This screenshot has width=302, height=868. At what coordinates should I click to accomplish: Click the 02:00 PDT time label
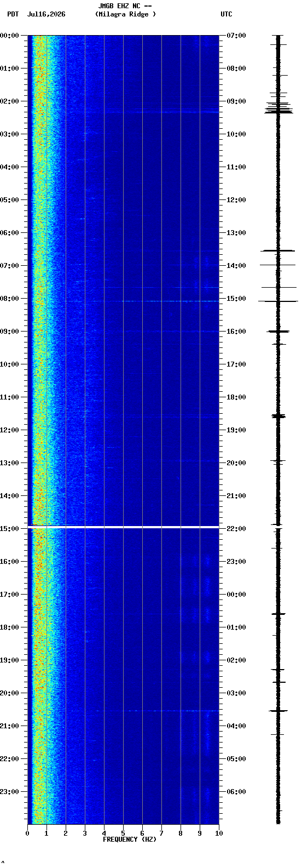[x=9, y=101]
